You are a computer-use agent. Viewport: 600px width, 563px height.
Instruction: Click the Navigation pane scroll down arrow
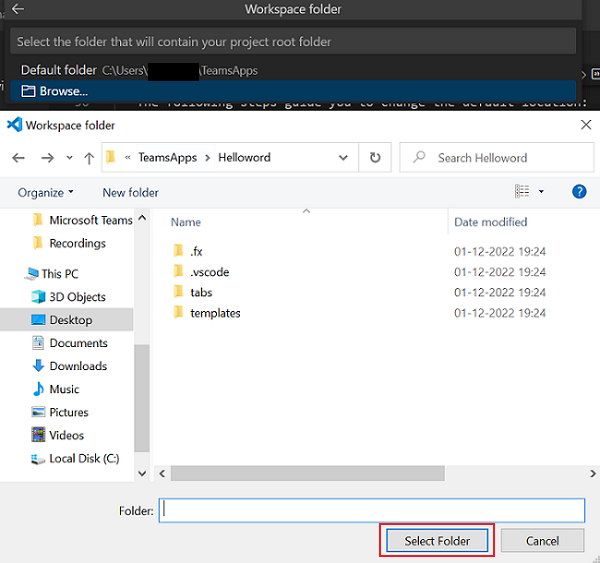coord(142,473)
